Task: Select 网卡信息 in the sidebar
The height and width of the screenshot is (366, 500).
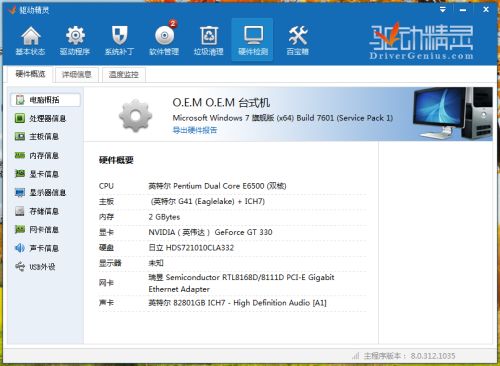Action: click(x=44, y=229)
